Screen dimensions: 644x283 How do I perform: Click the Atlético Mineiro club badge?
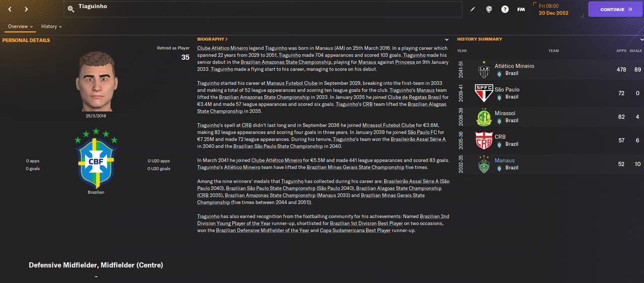(x=484, y=69)
